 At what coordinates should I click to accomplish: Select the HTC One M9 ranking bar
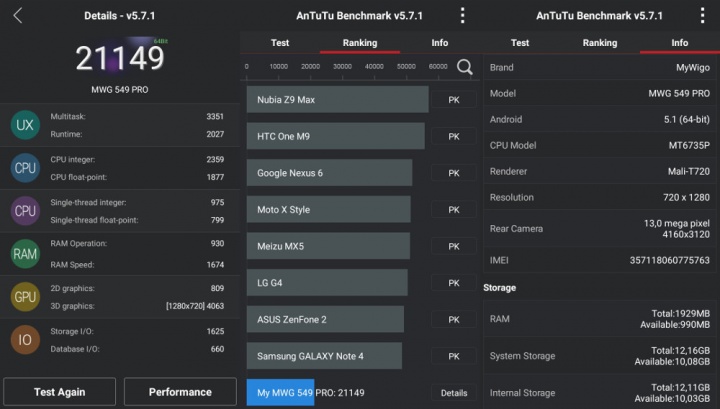(x=336, y=136)
